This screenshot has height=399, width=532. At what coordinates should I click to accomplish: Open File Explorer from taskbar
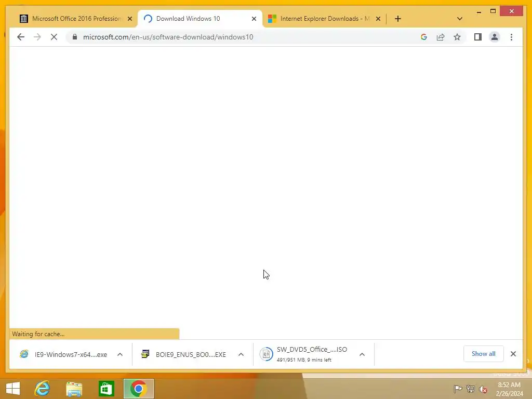(x=74, y=389)
